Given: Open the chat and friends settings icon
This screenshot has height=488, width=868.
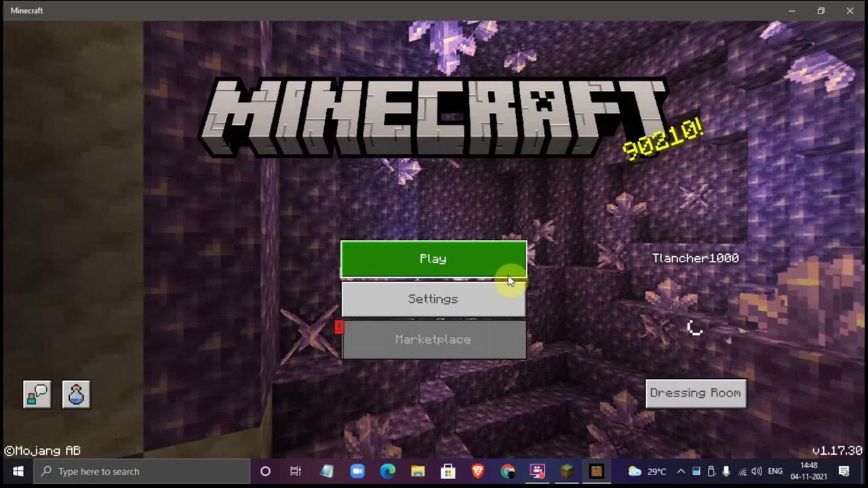Looking at the screenshot, I should (x=37, y=394).
